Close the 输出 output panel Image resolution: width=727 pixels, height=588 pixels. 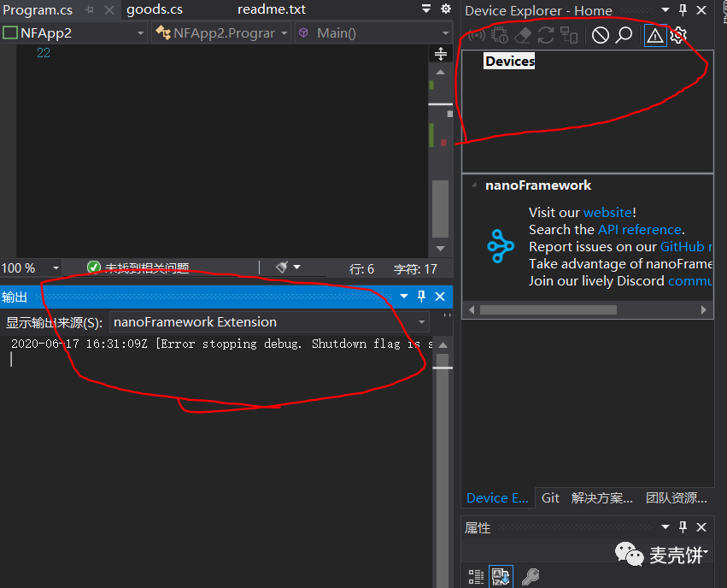(x=440, y=297)
